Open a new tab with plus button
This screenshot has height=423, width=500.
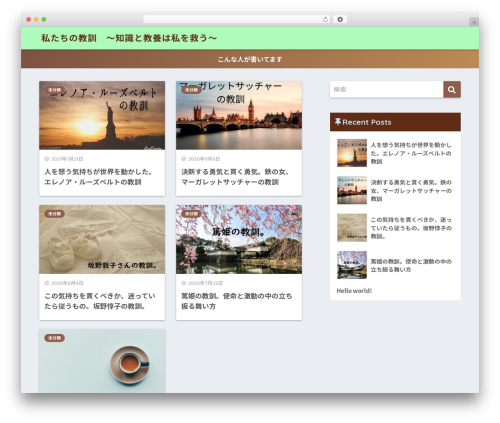point(474,22)
